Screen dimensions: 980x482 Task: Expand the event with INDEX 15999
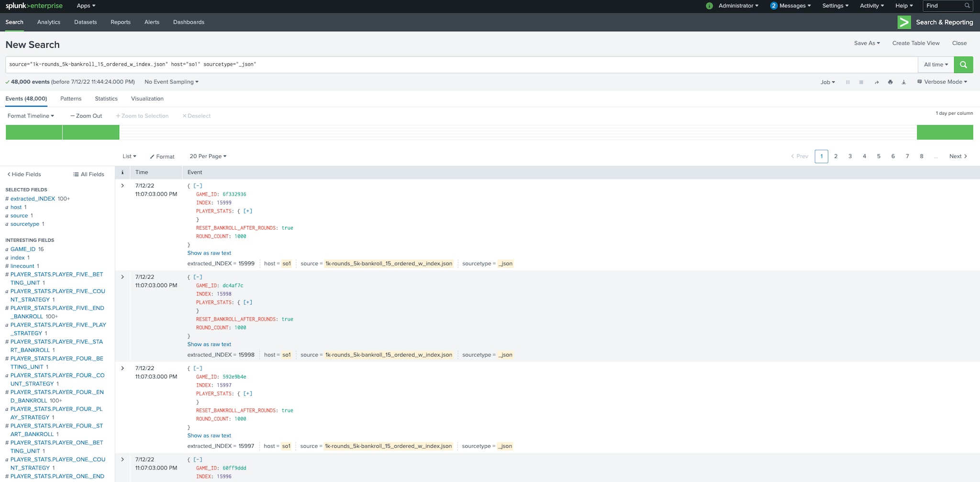(122, 186)
